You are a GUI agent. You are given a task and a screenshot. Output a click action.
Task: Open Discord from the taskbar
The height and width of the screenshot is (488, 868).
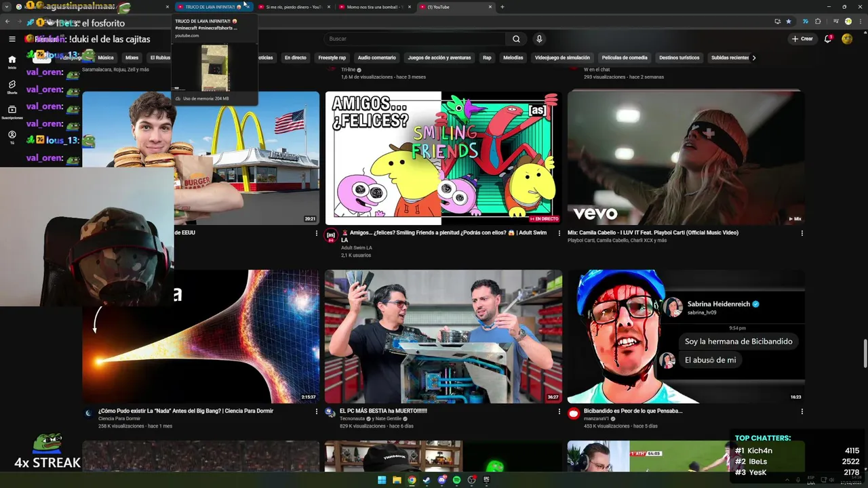(441, 480)
